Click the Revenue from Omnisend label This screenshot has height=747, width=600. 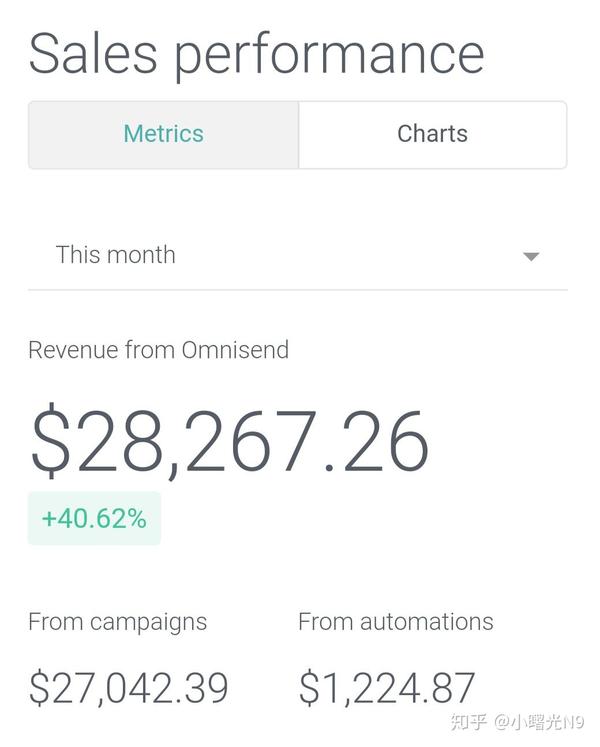coord(159,350)
